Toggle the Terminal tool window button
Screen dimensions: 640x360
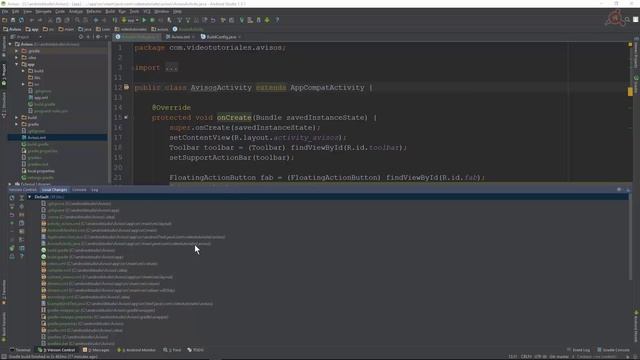click(x=20, y=350)
